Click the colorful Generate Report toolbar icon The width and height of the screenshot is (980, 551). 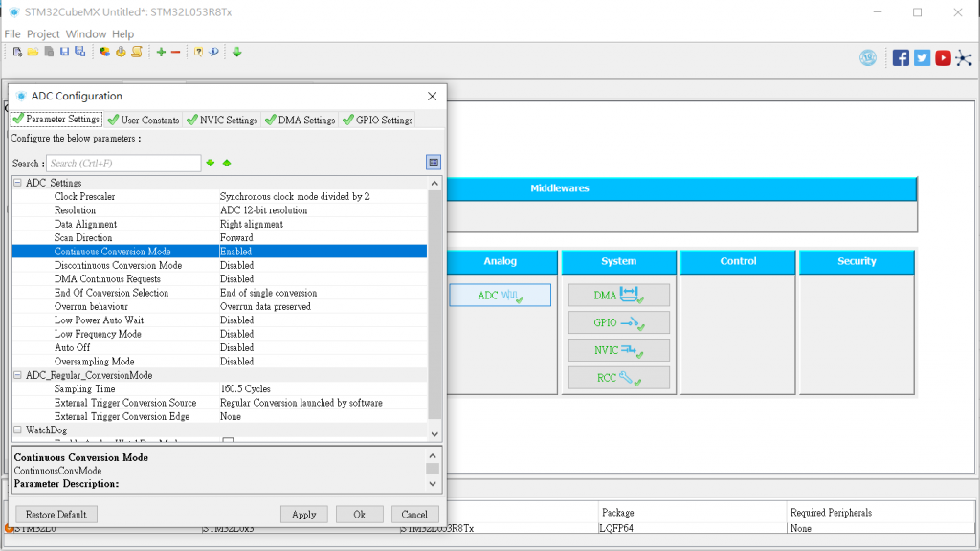pos(104,53)
